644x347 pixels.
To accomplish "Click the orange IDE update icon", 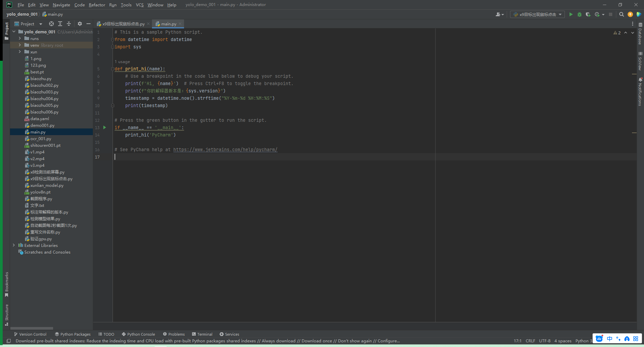I will pos(630,14).
